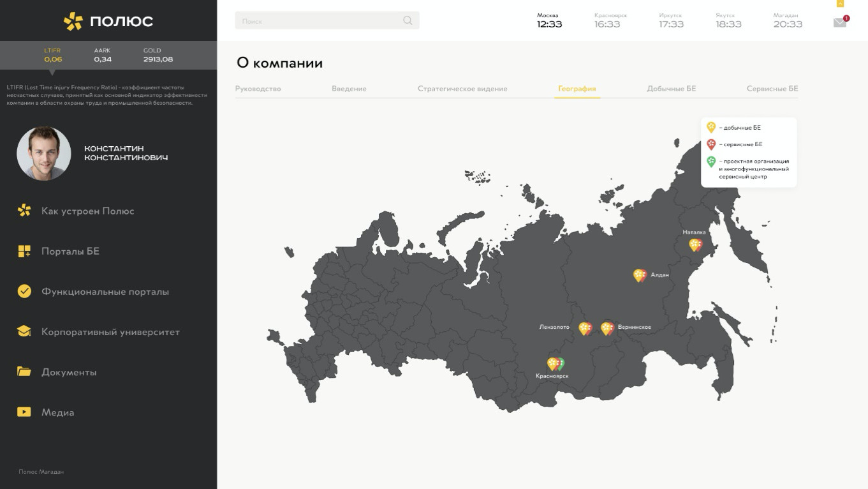
Task: Click the Алдан map label
Action: 659,275
